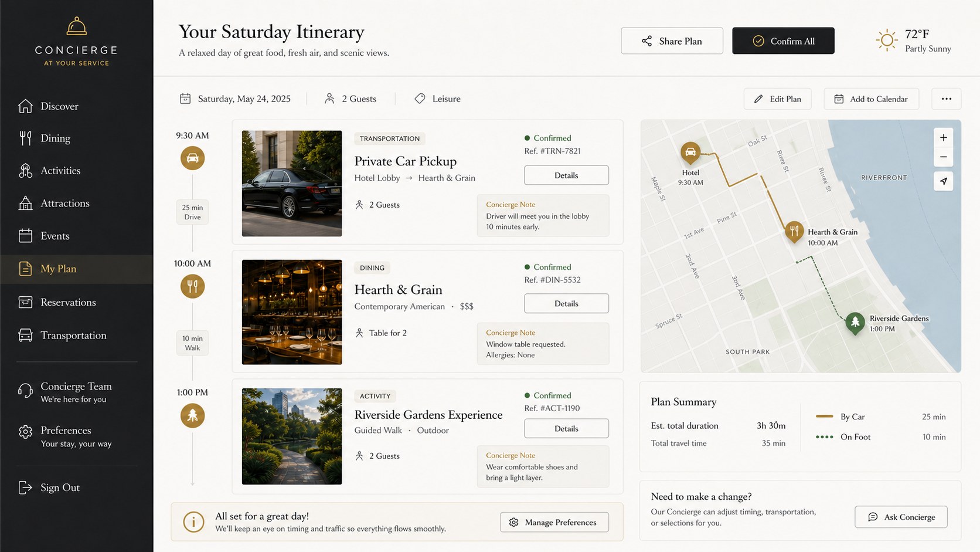Contact the Concierge Team
This screenshot has width=980, height=552.
pyautogui.click(x=76, y=392)
